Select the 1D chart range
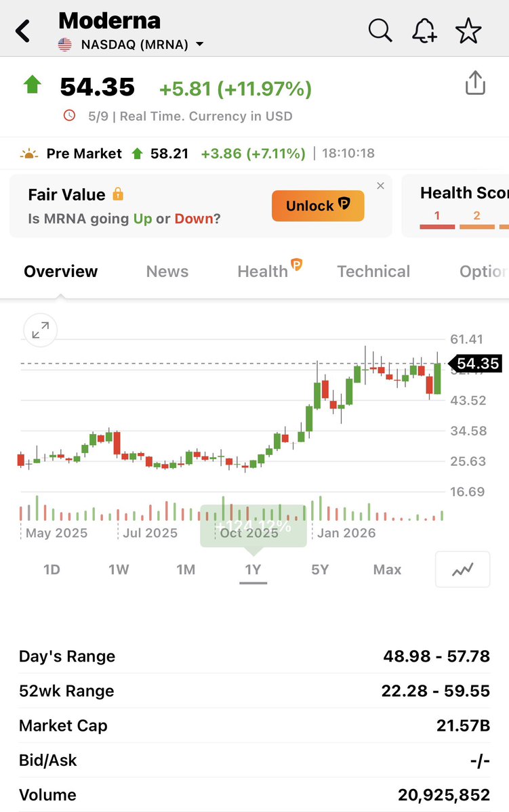 click(x=52, y=570)
